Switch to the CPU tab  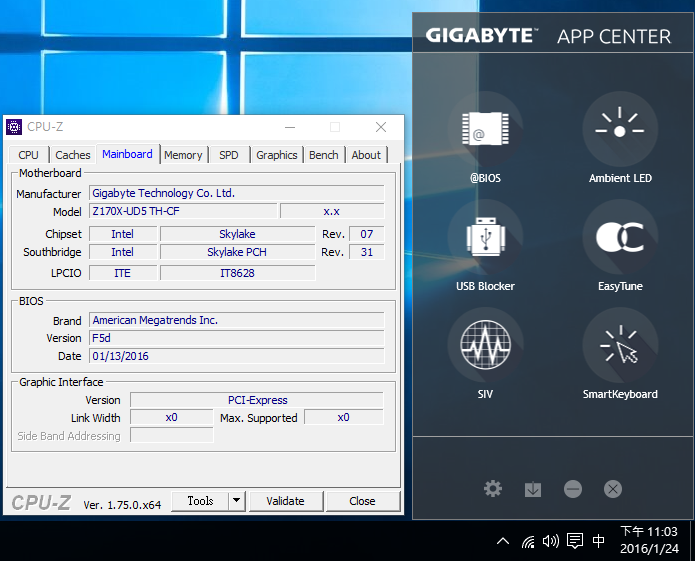[x=28, y=155]
